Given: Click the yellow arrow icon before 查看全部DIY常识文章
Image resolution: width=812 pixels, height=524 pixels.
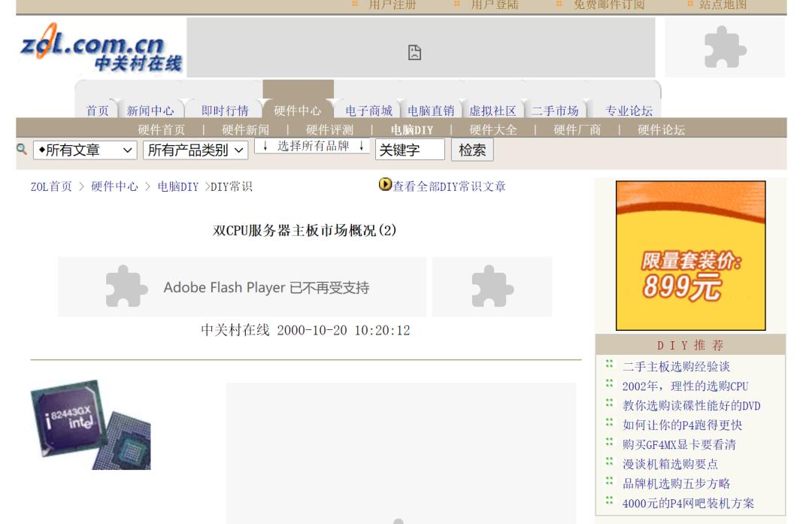Looking at the screenshot, I should pos(385,184).
